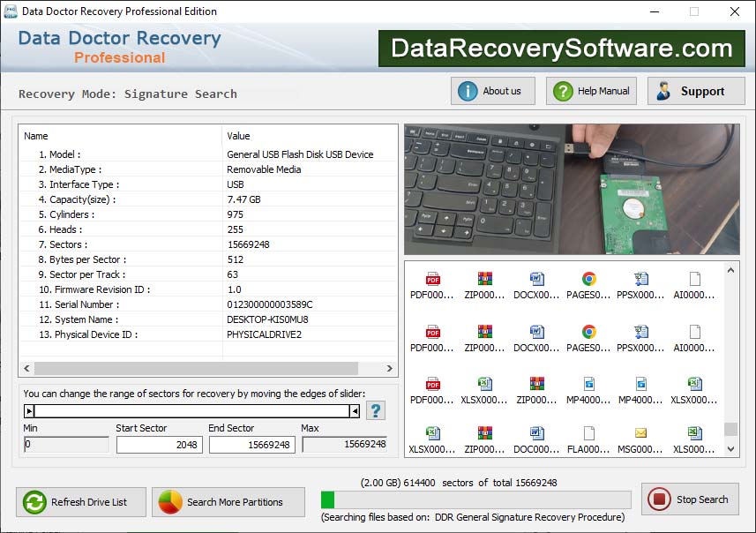Click the Refresh Drive List button
Image resolution: width=756 pixels, height=533 pixels.
click(80, 501)
